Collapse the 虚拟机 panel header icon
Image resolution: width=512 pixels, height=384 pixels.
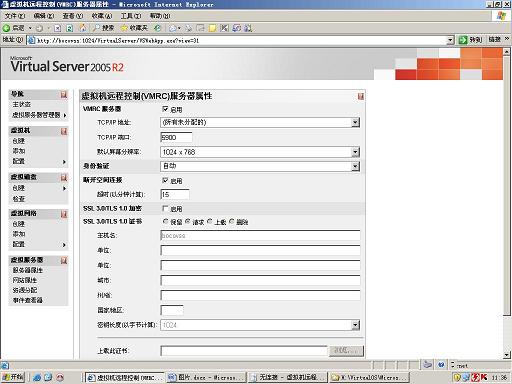[x=64, y=131]
